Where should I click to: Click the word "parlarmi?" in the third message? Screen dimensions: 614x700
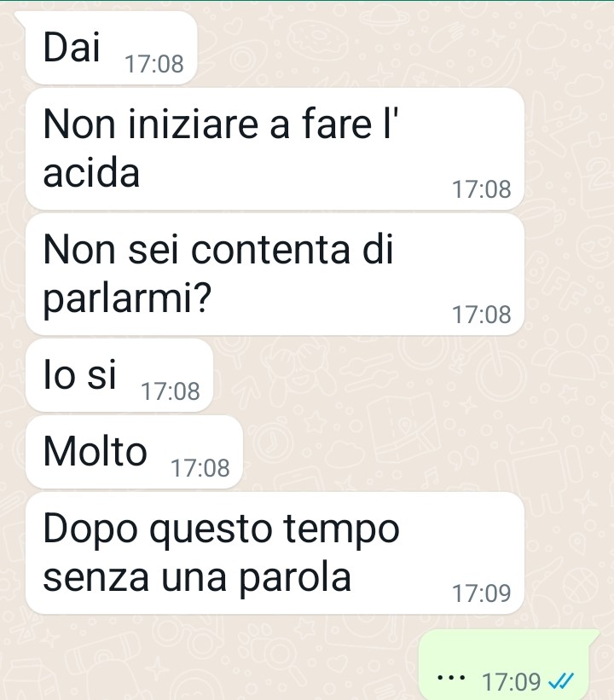tap(127, 299)
